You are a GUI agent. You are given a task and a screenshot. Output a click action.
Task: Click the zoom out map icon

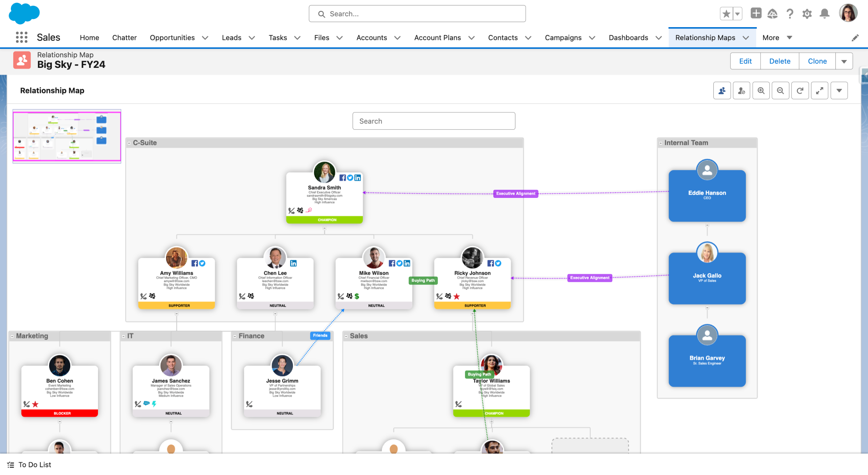(780, 91)
